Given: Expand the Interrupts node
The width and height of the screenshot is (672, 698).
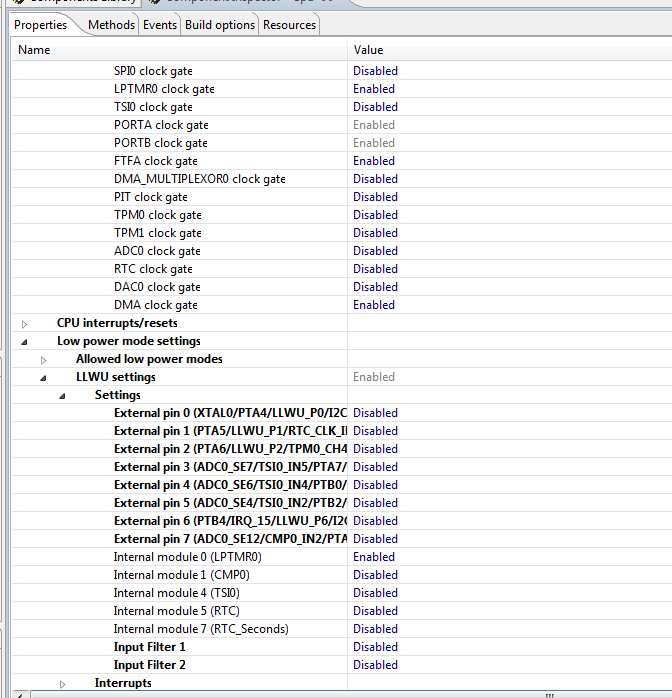Looking at the screenshot, I should click(62, 684).
